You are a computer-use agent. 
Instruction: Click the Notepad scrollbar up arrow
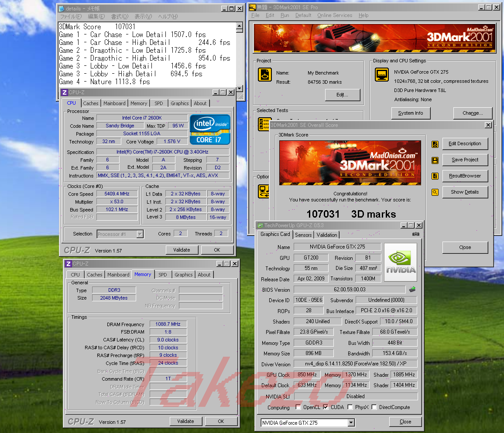239,26
